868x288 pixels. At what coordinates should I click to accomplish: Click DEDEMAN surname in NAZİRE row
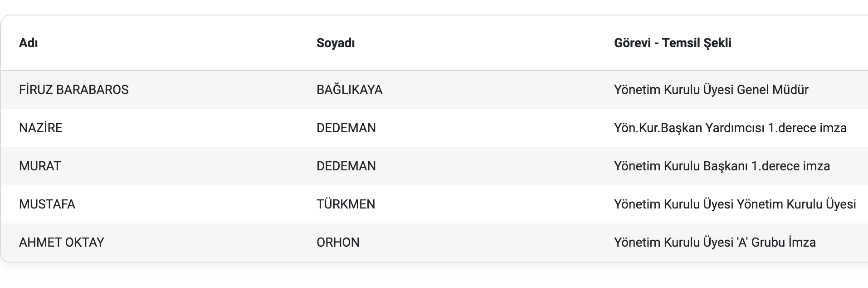346,128
